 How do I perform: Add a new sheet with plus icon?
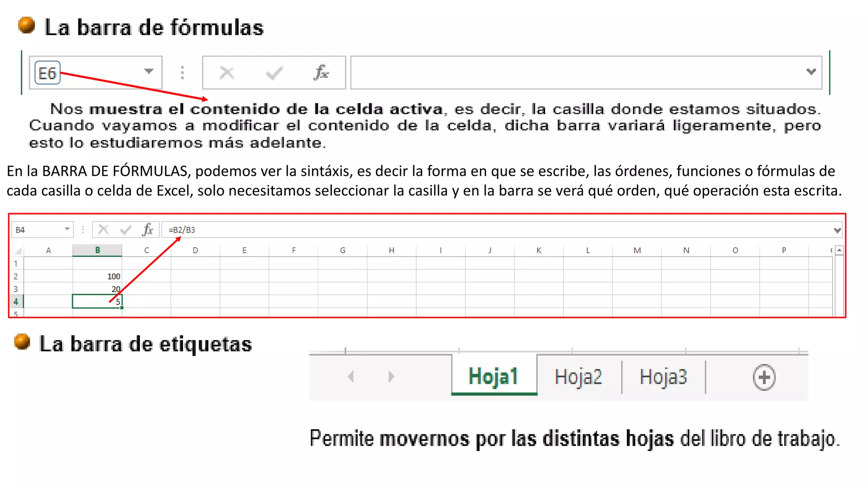pyautogui.click(x=764, y=377)
